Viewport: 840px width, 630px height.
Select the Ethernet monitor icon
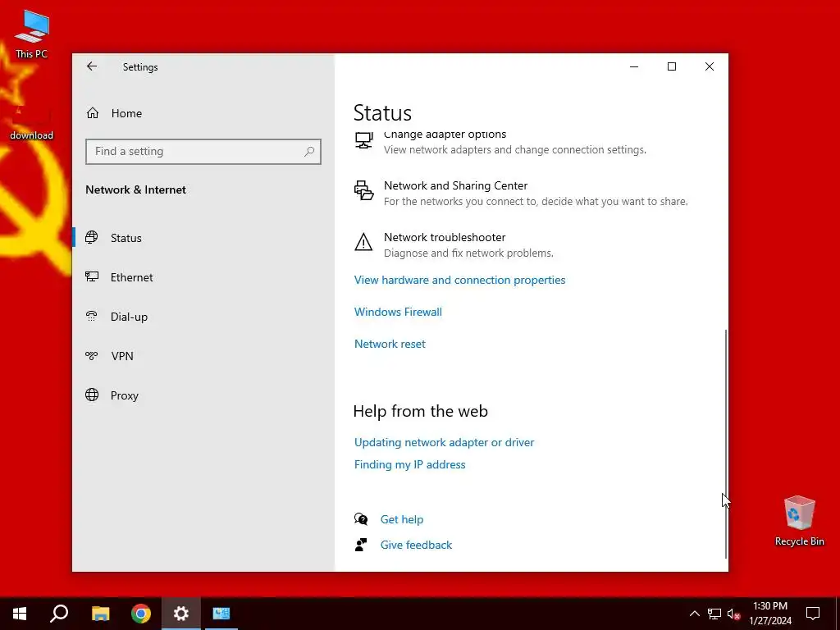92,277
